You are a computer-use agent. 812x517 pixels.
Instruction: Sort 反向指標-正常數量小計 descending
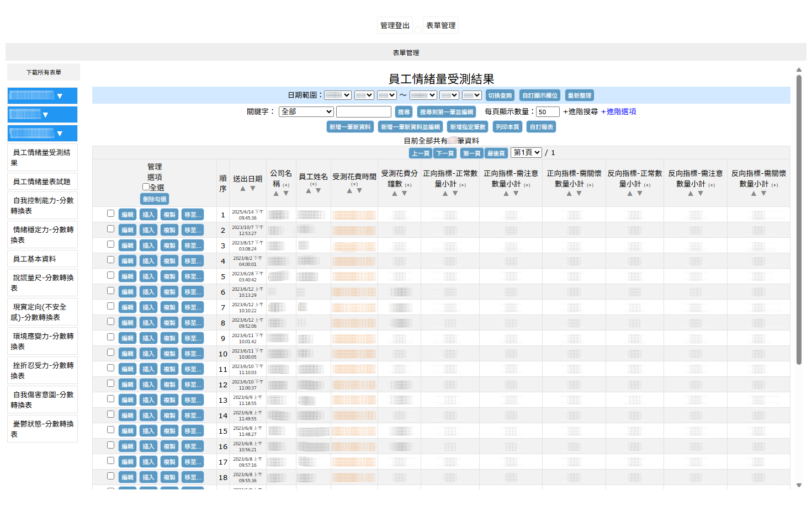click(x=640, y=194)
